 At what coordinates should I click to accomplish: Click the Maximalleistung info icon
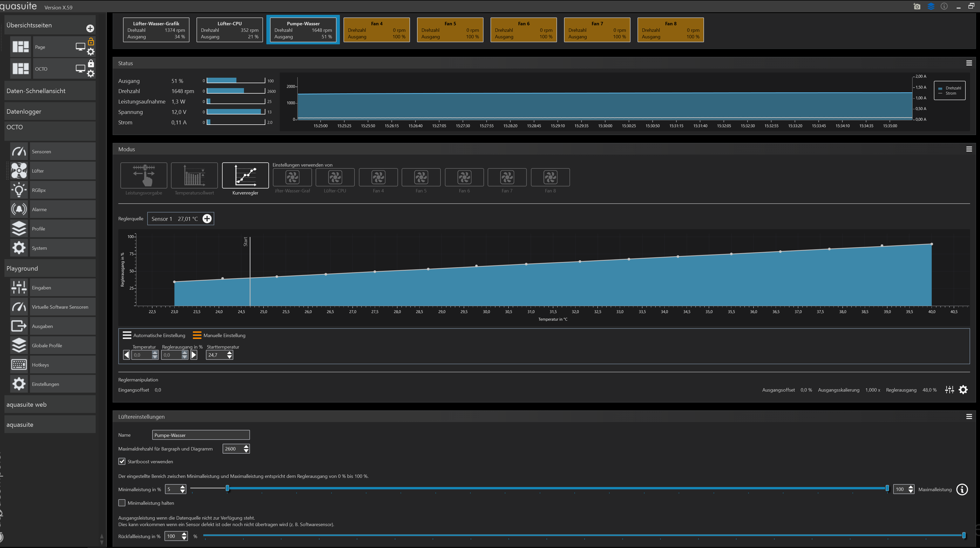pos(962,489)
